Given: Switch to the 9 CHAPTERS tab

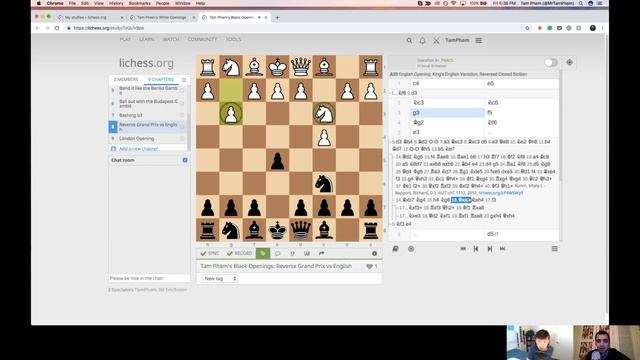Looking at the screenshot, I should pos(161,79).
